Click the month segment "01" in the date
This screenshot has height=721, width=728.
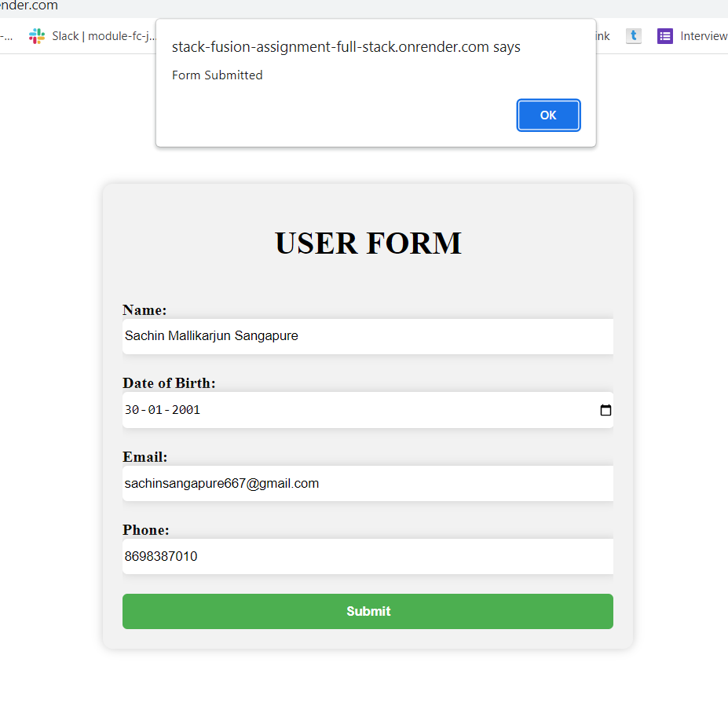point(156,409)
